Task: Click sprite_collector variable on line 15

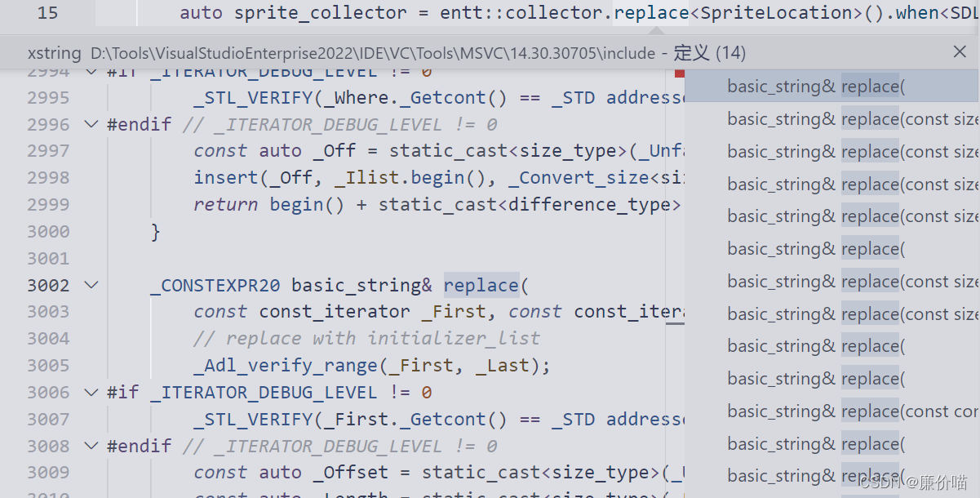Action: [321, 12]
